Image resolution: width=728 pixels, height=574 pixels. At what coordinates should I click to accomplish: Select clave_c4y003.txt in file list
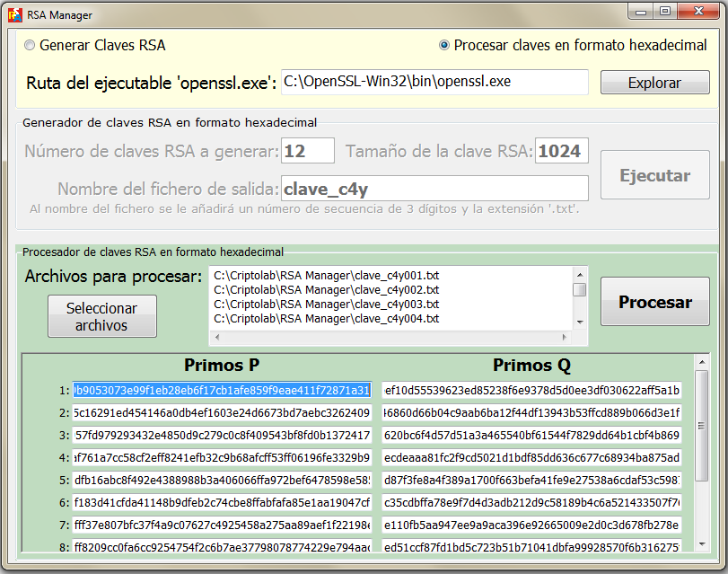pos(326,305)
